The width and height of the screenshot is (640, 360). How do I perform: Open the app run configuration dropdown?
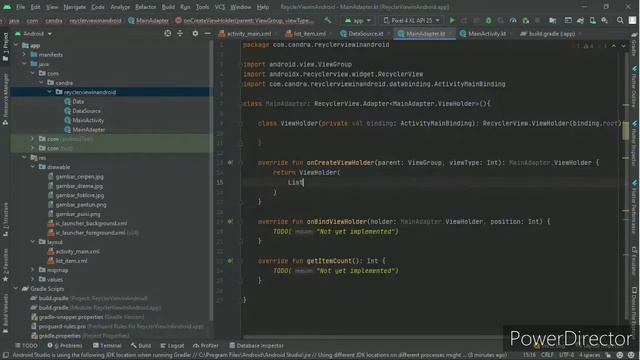(358, 20)
